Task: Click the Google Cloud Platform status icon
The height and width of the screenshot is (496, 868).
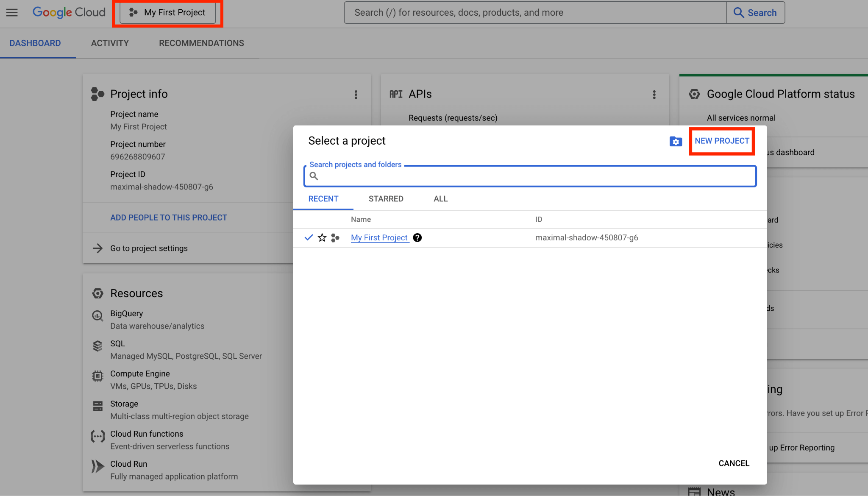Action: click(x=694, y=94)
